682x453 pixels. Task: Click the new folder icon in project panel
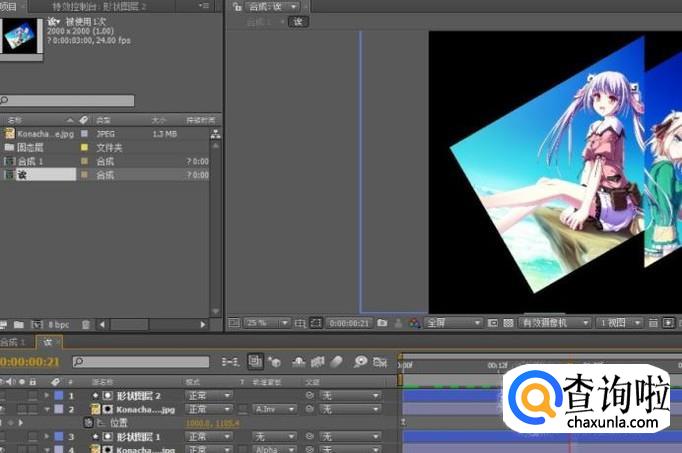[x=19, y=325]
